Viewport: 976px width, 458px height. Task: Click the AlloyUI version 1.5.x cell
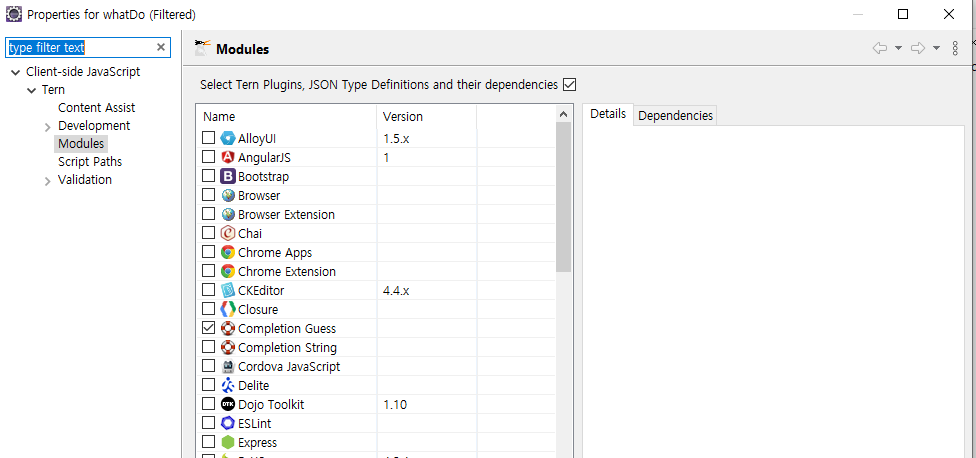(427, 138)
